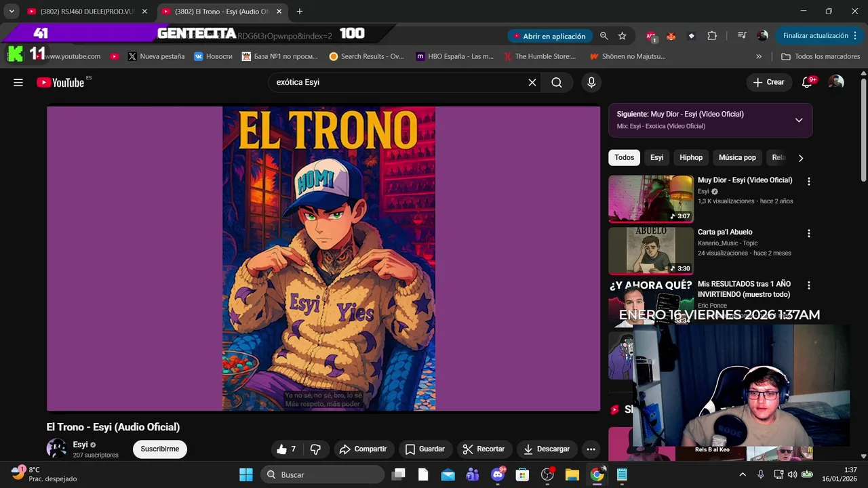This screenshot has width=868, height=488.
Task: Subscribe with the Suscribirme button
Action: pos(160,449)
